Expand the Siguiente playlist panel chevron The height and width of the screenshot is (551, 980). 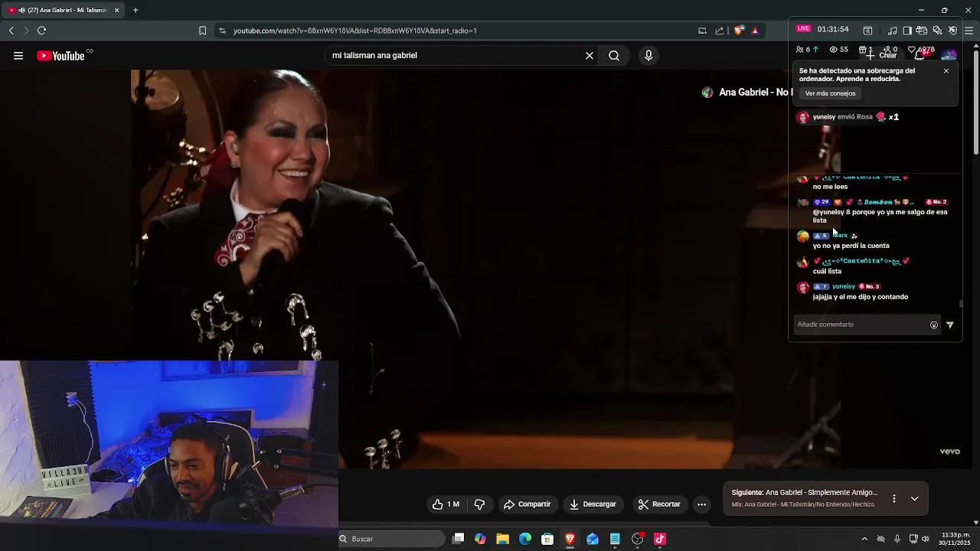tap(914, 498)
